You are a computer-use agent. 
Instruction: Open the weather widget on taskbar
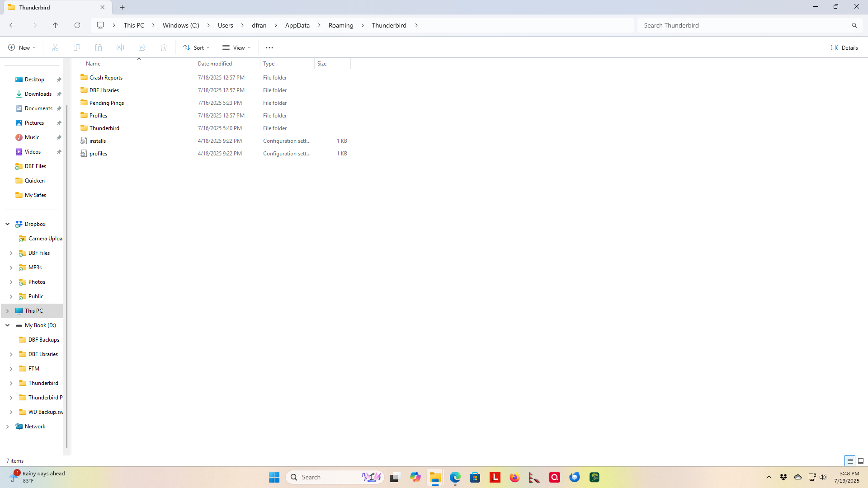[37, 477]
